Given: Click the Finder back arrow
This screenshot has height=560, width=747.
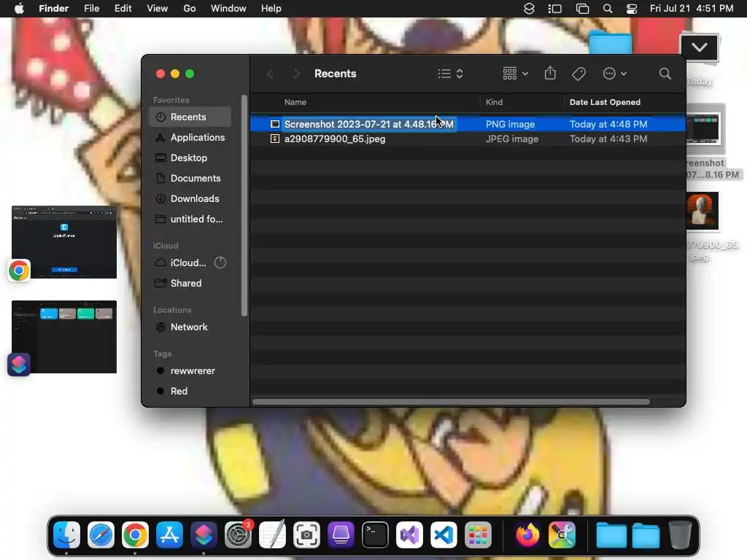Looking at the screenshot, I should point(271,74).
